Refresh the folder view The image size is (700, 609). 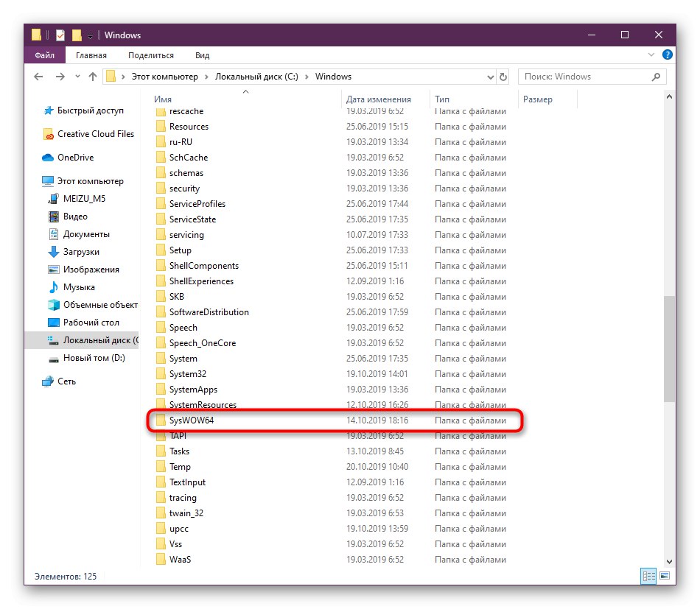pos(503,77)
